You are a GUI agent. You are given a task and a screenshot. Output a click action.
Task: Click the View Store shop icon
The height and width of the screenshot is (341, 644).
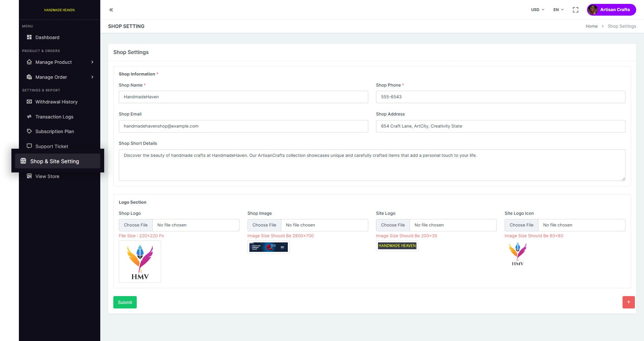[x=29, y=176]
